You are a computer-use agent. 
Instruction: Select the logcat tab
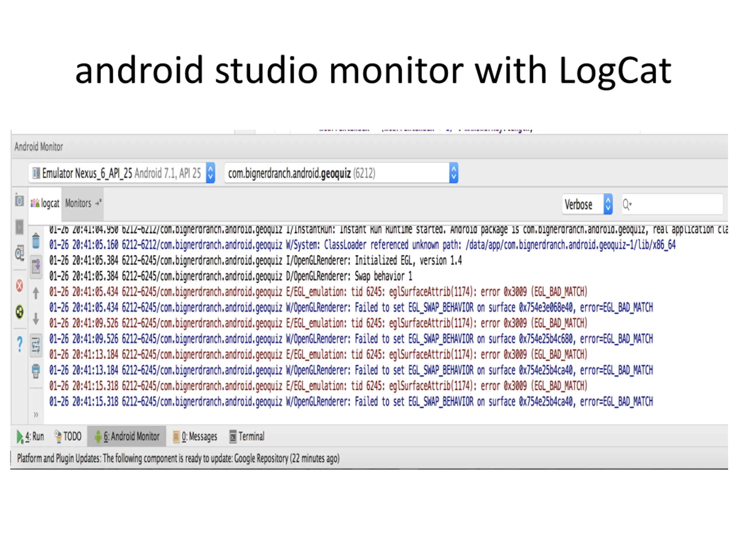[45, 203]
